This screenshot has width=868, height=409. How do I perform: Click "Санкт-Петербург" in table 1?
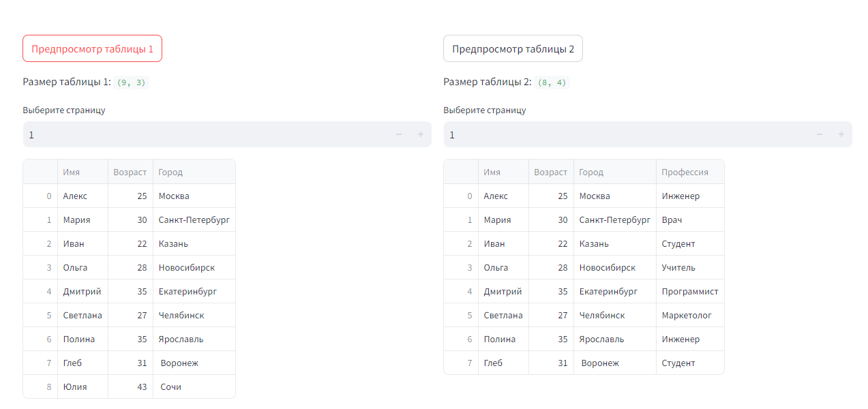(194, 219)
